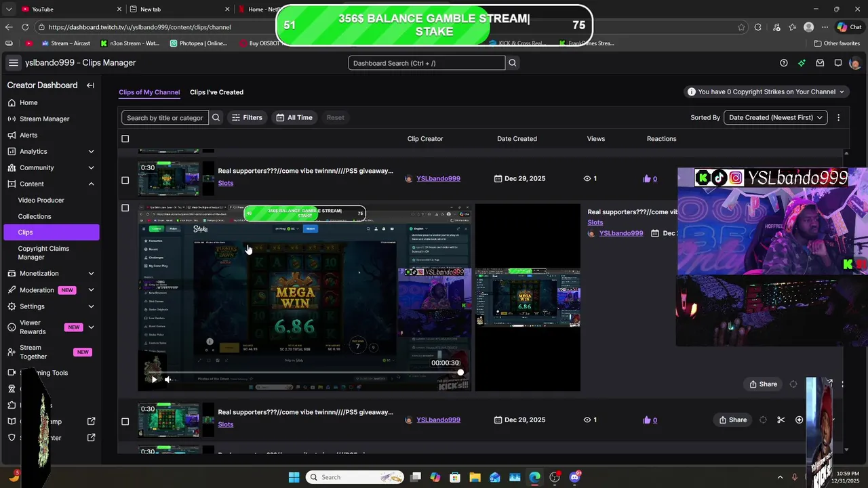Open Copyright Claims Manager in sidebar

click(x=43, y=253)
